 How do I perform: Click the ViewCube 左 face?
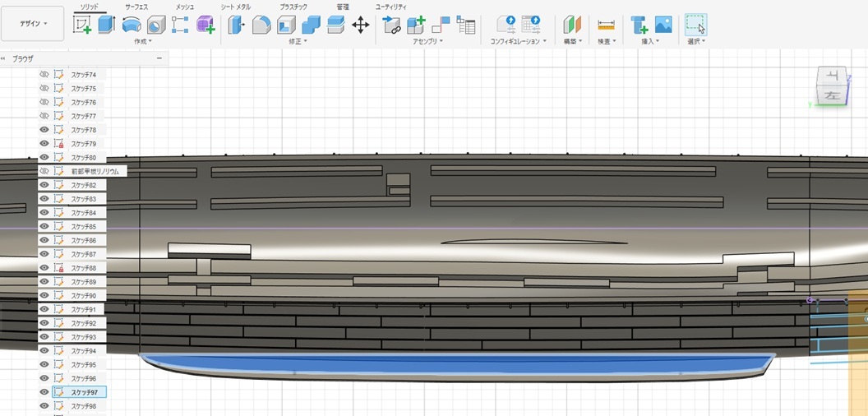[831, 96]
